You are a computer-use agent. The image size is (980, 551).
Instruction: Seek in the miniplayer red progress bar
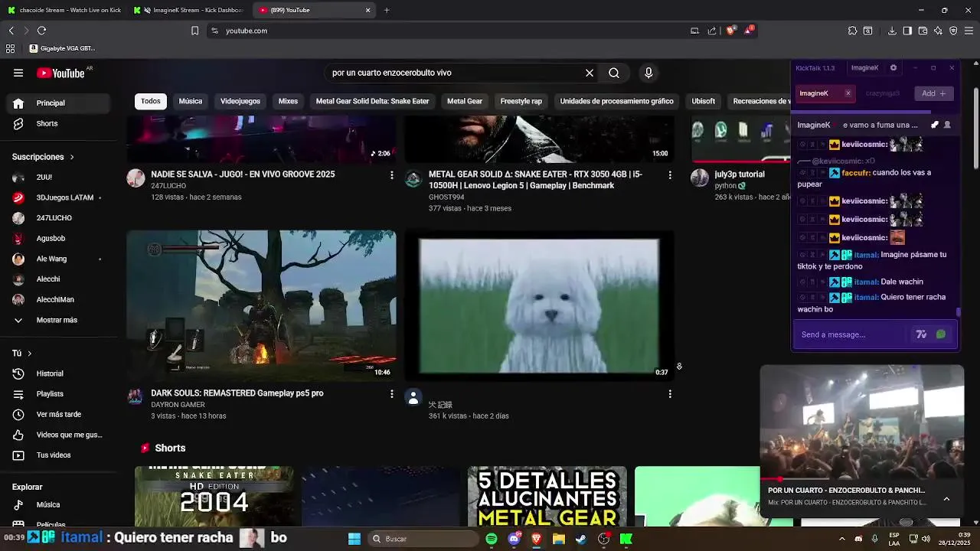pos(862,480)
